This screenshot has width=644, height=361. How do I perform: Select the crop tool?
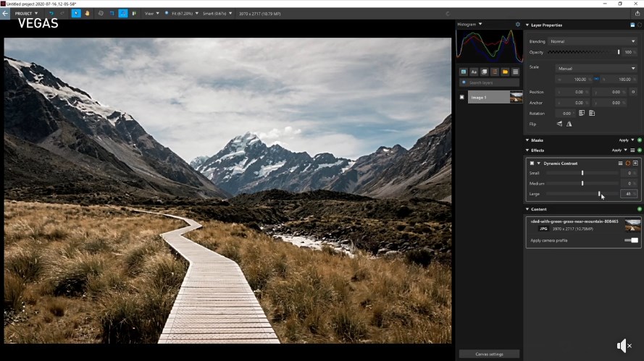click(x=112, y=14)
